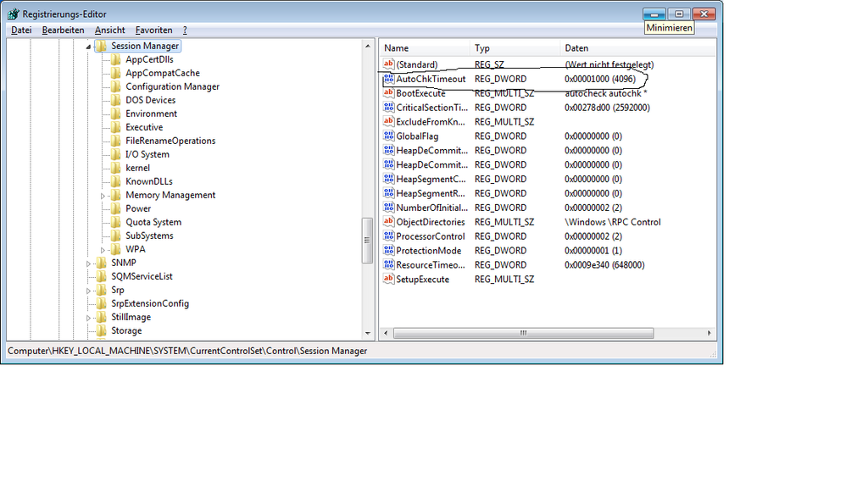Click the Memory Management folder icon
868x488 pixels.
coord(116,195)
